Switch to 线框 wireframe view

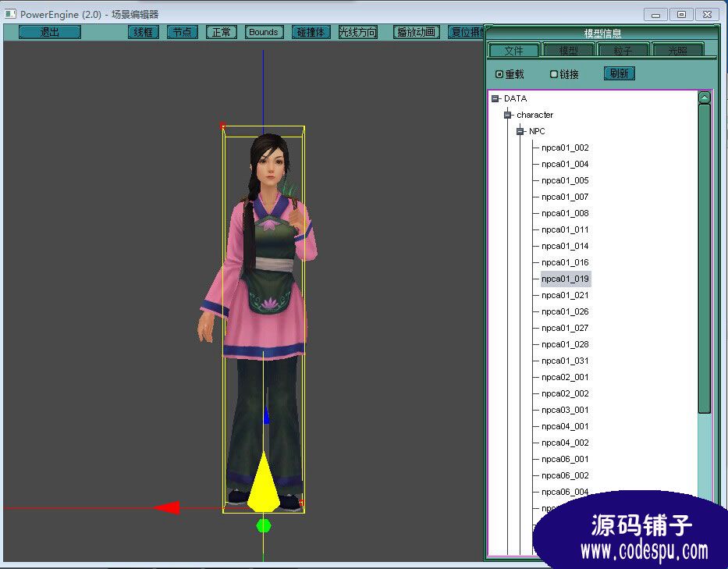(x=143, y=32)
